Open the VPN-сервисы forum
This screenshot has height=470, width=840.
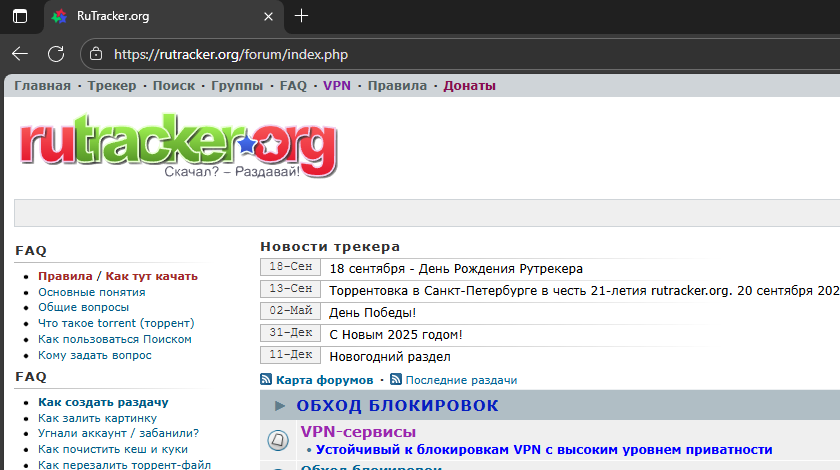pyautogui.click(x=358, y=431)
